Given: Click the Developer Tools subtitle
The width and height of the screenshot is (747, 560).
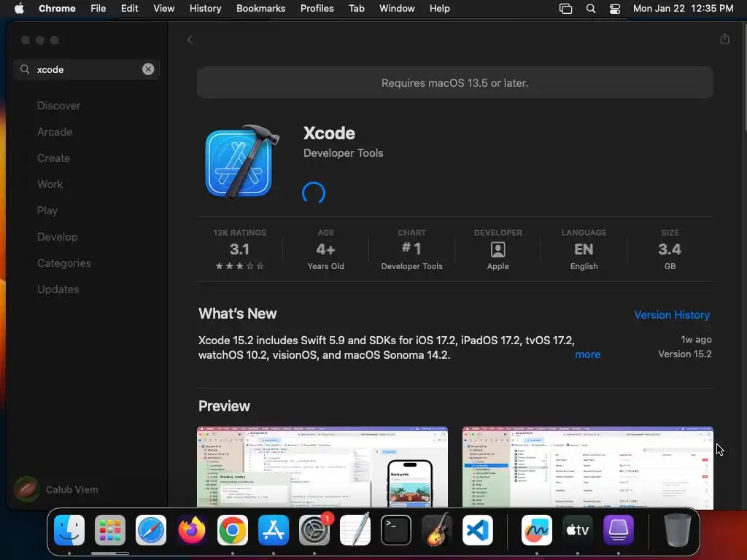Looking at the screenshot, I should tap(343, 153).
